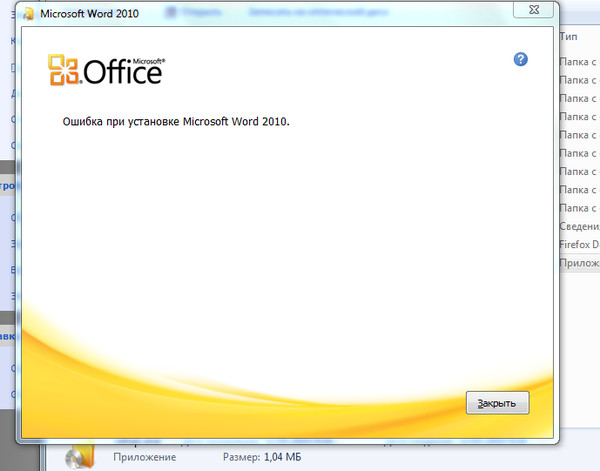Select the Сведени… type entry in Explorer
The image size is (600, 471).
click(x=579, y=226)
